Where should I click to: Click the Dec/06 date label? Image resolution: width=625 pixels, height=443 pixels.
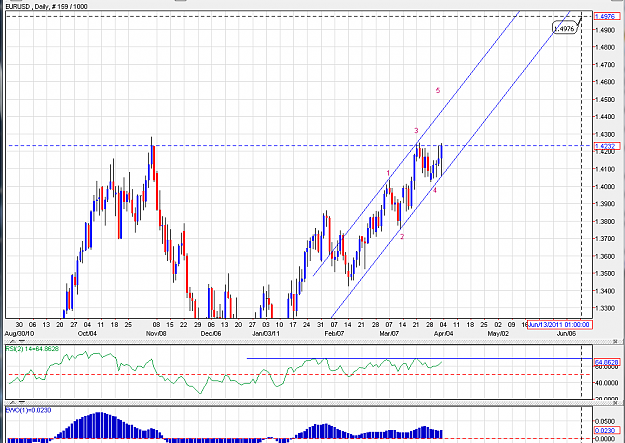[x=211, y=333]
